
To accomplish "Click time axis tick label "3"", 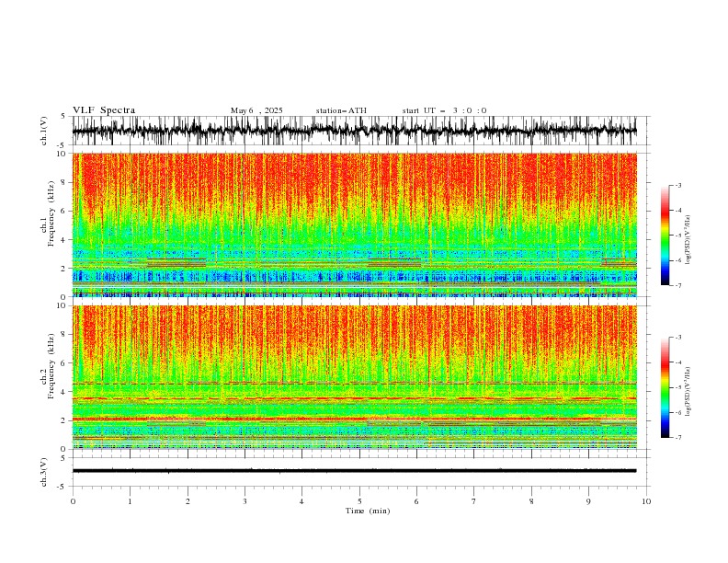I will click(245, 501).
